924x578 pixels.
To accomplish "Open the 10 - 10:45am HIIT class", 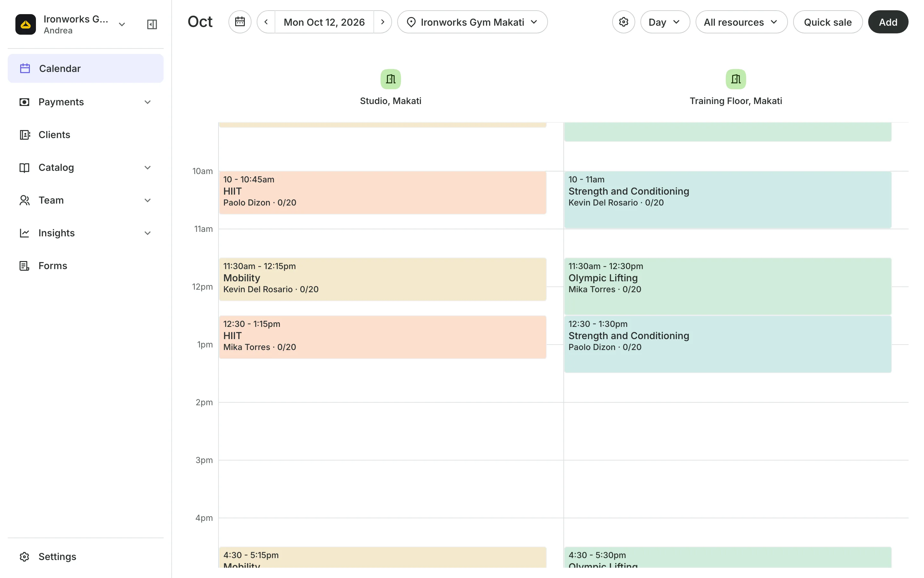I will click(382, 193).
